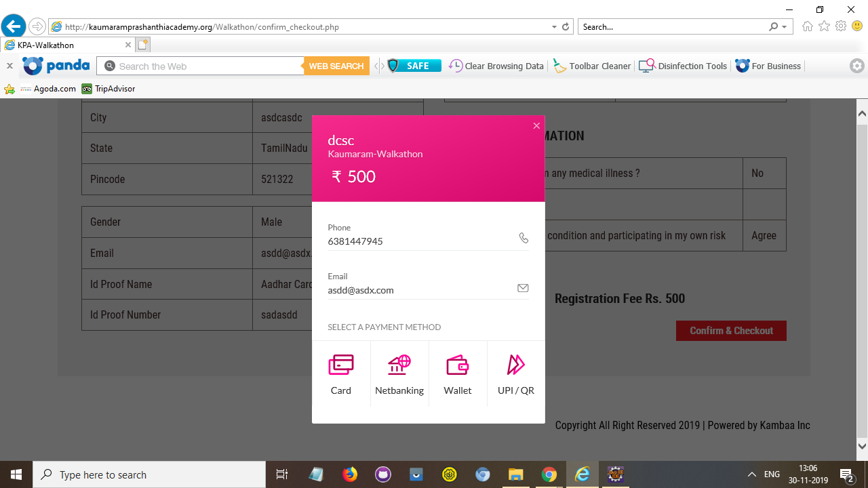The image size is (868, 488).
Task: Open Disinfection Tools
Action: click(x=684, y=66)
